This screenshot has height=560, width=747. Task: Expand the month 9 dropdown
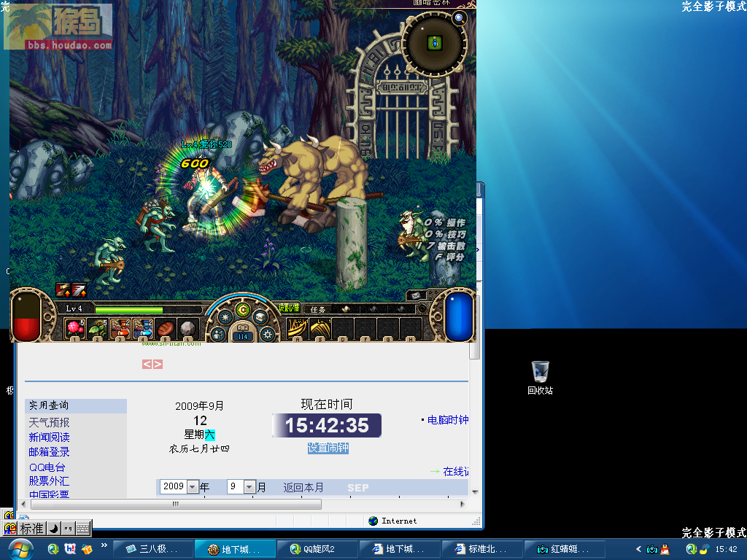249,486
